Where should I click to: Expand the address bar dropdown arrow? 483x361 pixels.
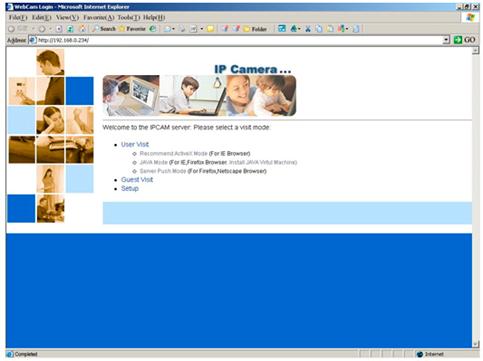click(x=446, y=40)
